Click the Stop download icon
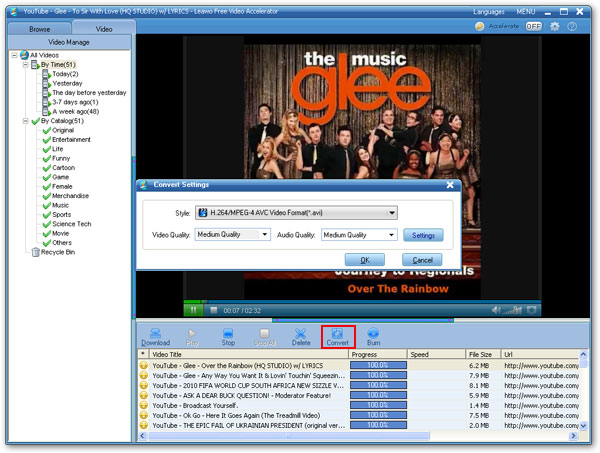This screenshot has height=453, width=600. click(228, 337)
